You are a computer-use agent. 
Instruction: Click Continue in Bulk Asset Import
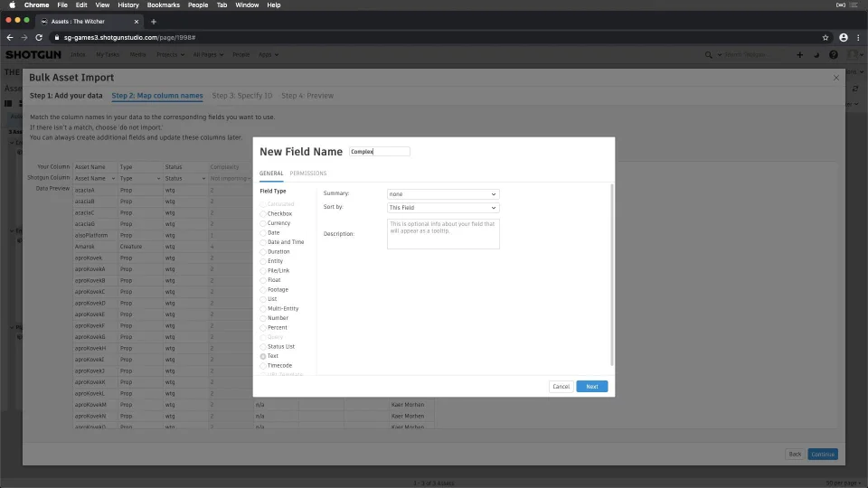(823, 455)
